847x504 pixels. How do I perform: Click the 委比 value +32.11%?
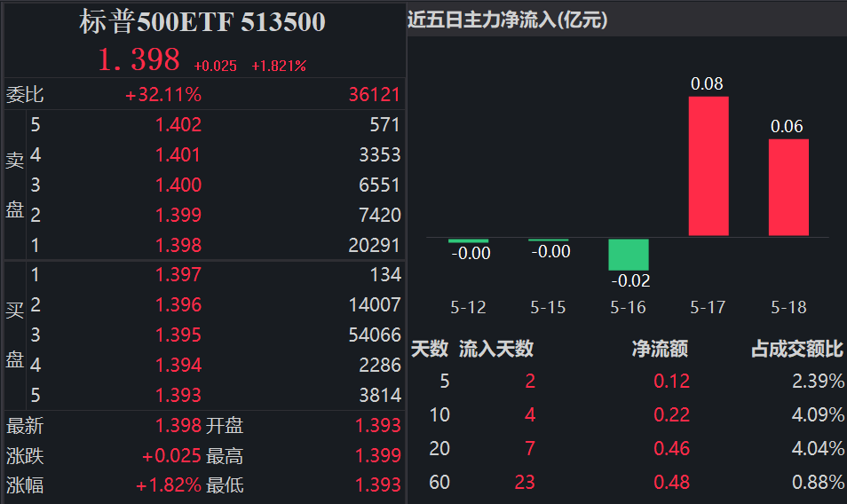tap(163, 94)
